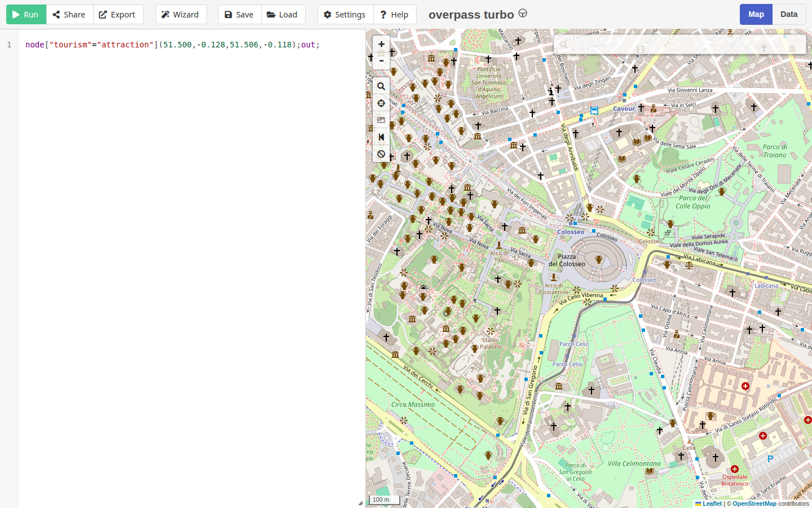Screen dimensions: 812x508
Task: Click the "Piazza del Colosseo" label
Action: point(567,260)
